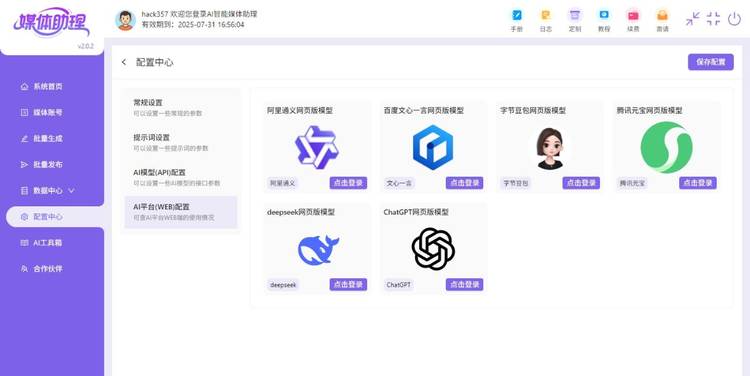750x376 pixels.
Task: Click the diagonal arrows shrink-window icon
Action: pos(692,19)
